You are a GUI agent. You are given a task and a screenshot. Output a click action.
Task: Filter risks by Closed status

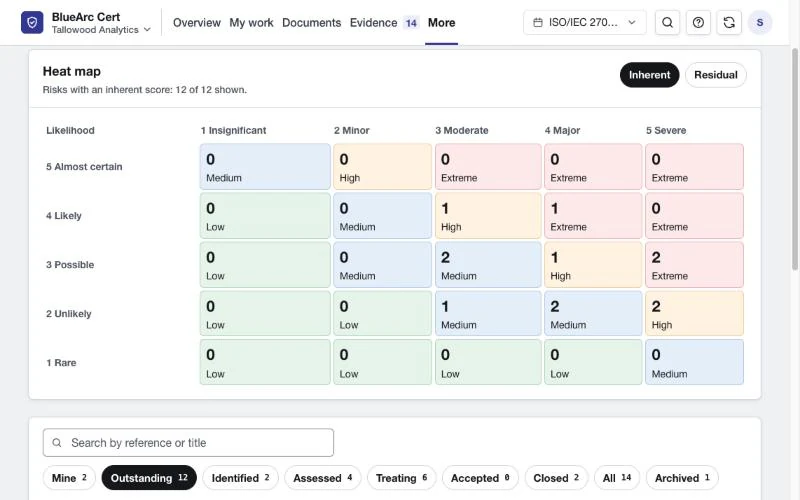coord(556,478)
